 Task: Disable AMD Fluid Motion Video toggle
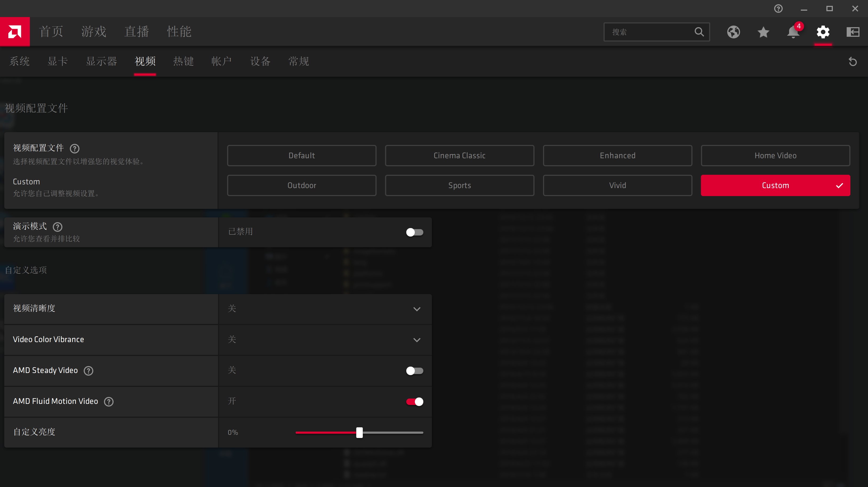415,401
